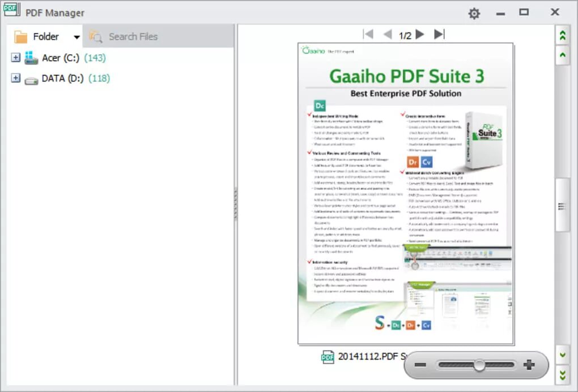Screen dimensions: 578x392
Task: Click the Search Files magnifier icon
Action: pyautogui.click(x=96, y=36)
